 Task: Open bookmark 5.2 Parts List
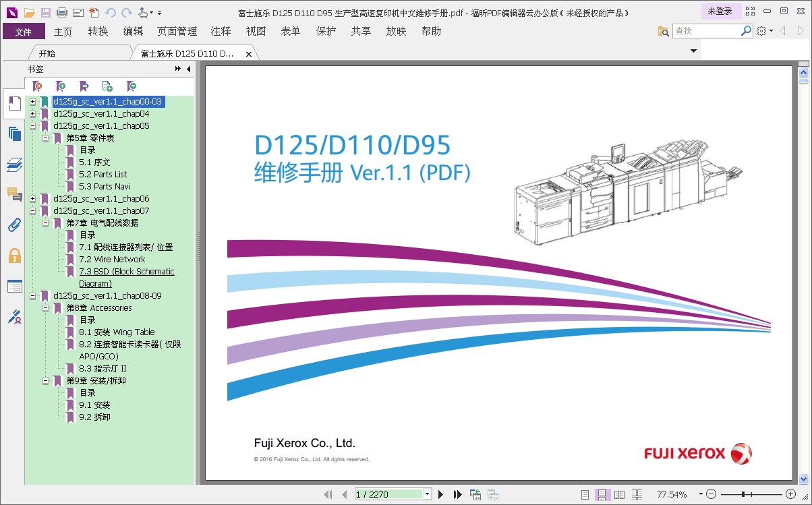[x=103, y=175]
